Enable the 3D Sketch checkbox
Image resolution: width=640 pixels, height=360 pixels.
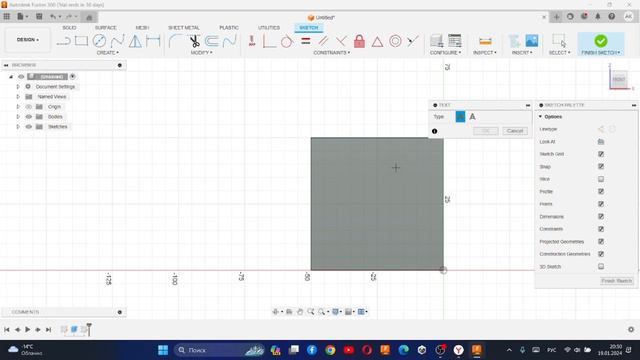pos(601,267)
